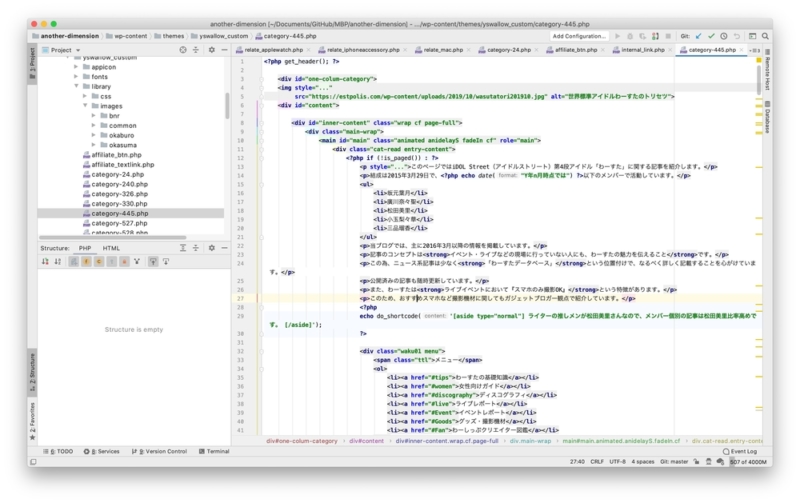Expand the css folder
800x503 pixels.
click(85, 96)
